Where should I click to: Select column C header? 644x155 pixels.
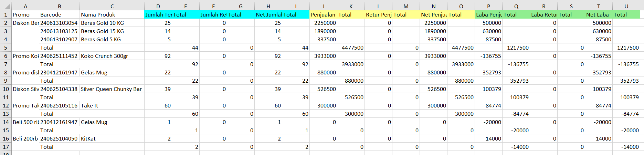[112, 7]
